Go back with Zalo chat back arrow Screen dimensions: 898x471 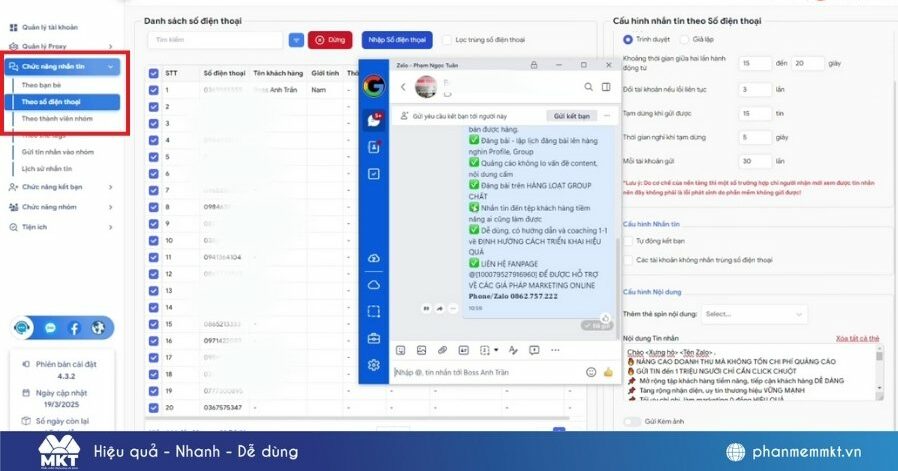pyautogui.click(x=403, y=87)
